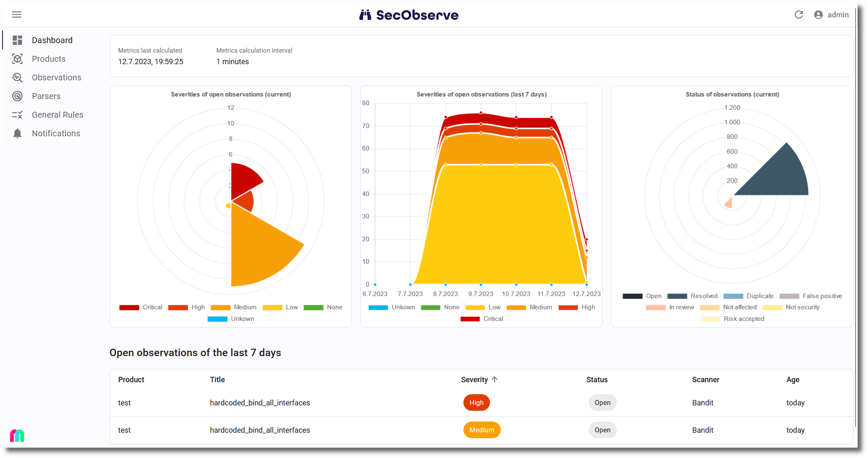The width and height of the screenshot is (868, 458).
Task: Go to General Rules menu item
Action: 57,115
